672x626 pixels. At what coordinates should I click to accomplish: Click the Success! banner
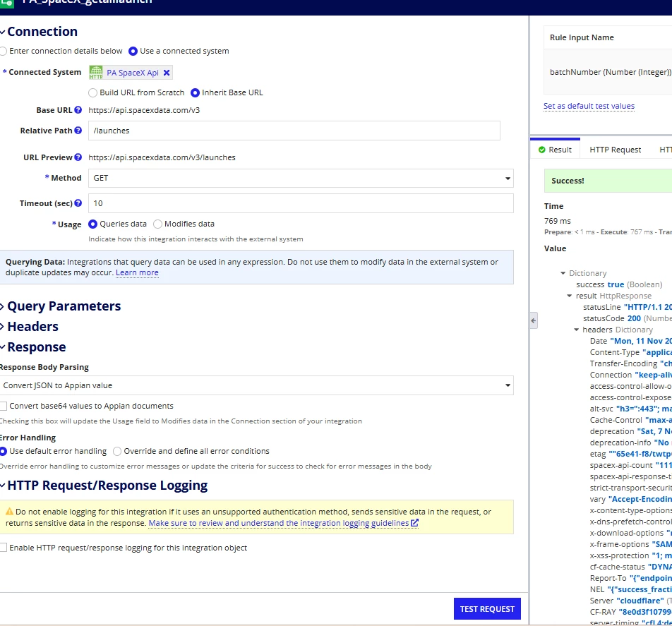608,181
